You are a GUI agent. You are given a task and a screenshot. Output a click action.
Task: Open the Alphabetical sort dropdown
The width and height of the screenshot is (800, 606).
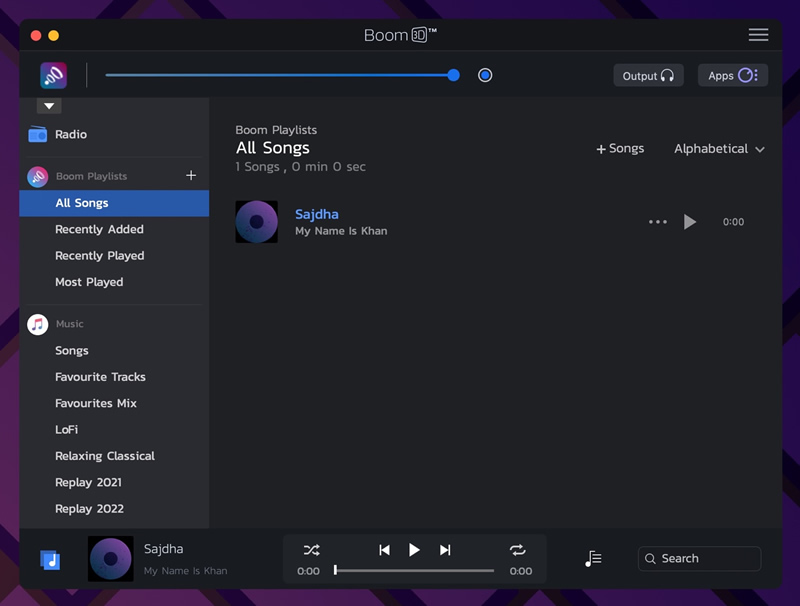[719, 149]
